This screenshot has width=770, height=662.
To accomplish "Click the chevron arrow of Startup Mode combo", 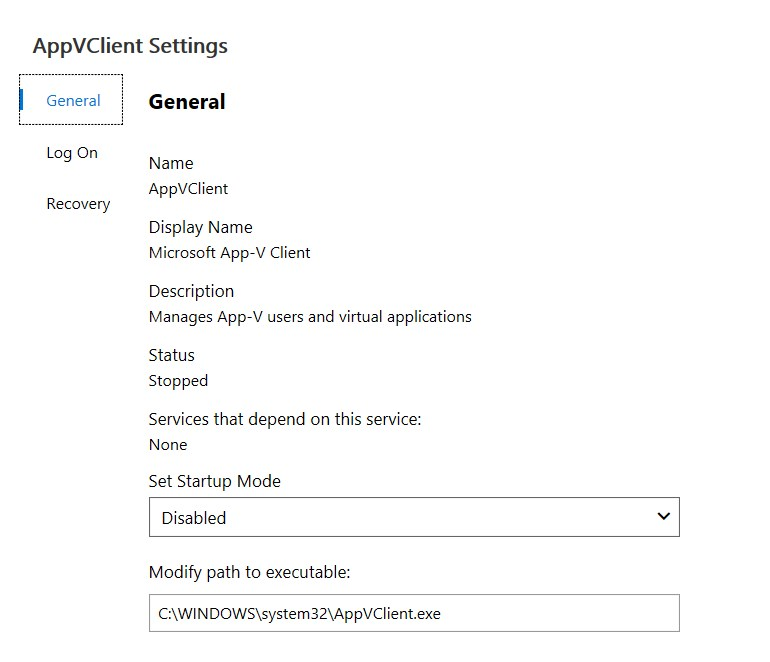I will pyautogui.click(x=663, y=516).
